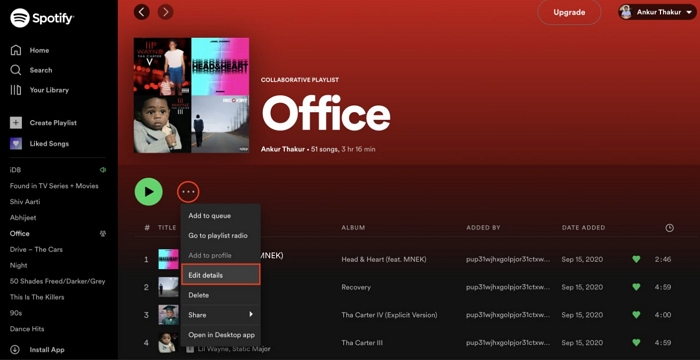
Task: Select Delete from the context menu
Action: coord(221,295)
